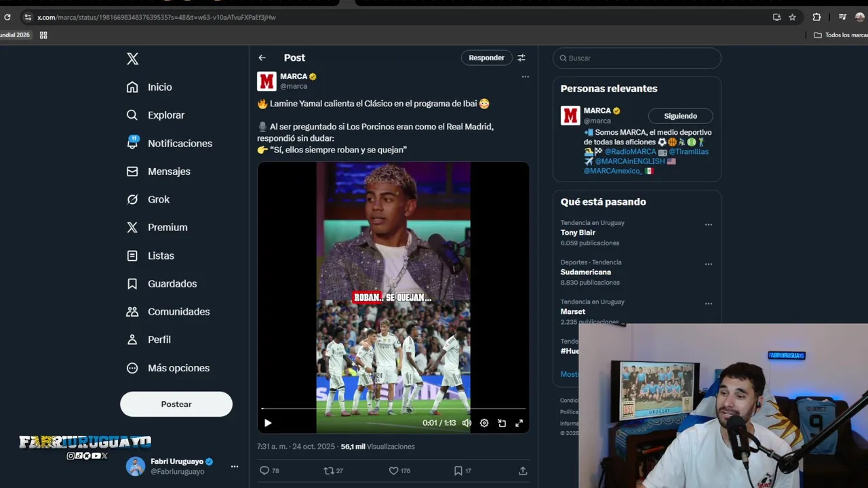Screen dimensions: 868x488
Task: View site information icon beside URL
Action: 28,17
